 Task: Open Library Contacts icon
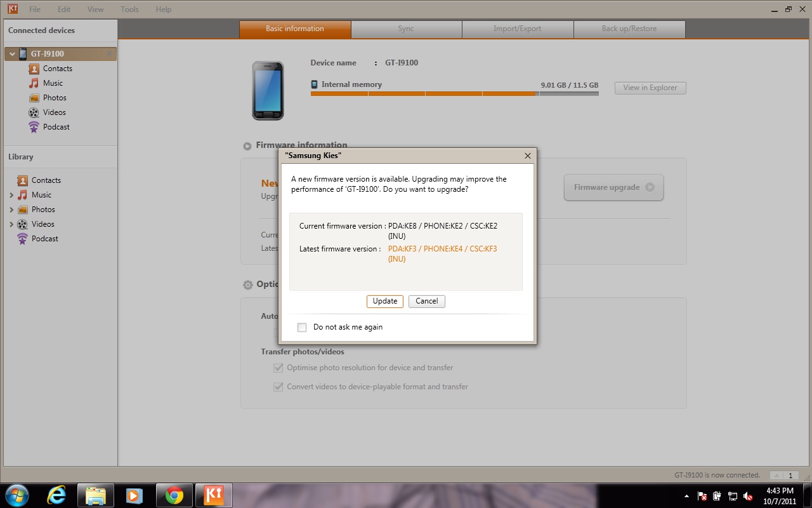pos(23,180)
